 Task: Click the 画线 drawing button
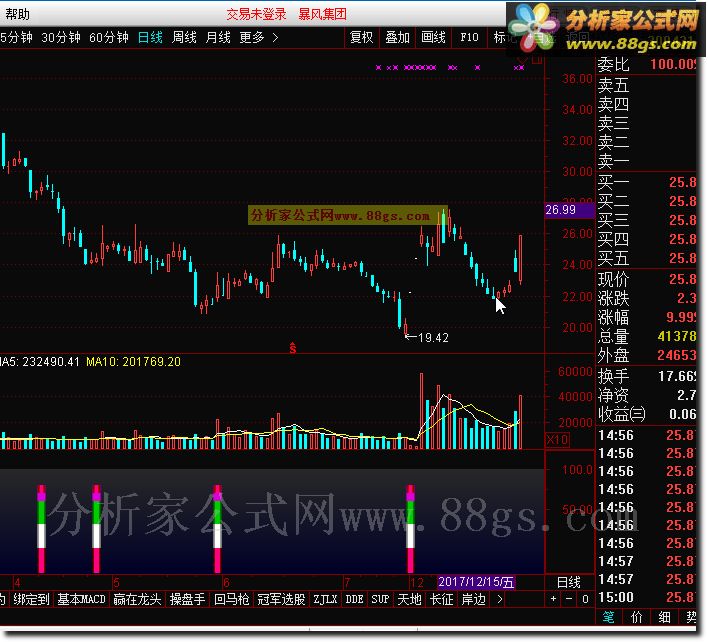pyautogui.click(x=433, y=37)
